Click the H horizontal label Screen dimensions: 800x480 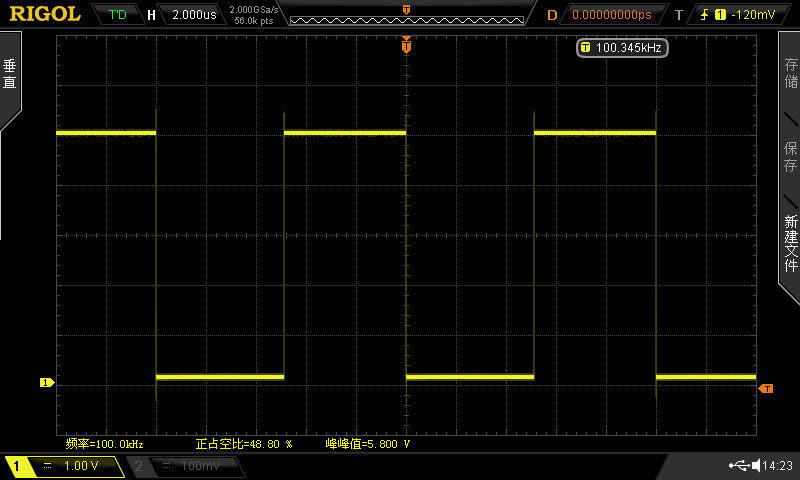tap(151, 15)
